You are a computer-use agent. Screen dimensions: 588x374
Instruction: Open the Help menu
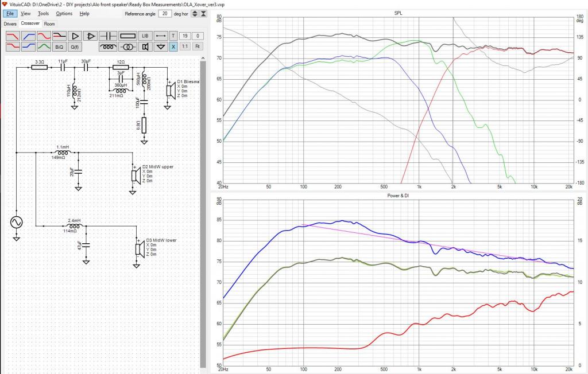(x=84, y=14)
